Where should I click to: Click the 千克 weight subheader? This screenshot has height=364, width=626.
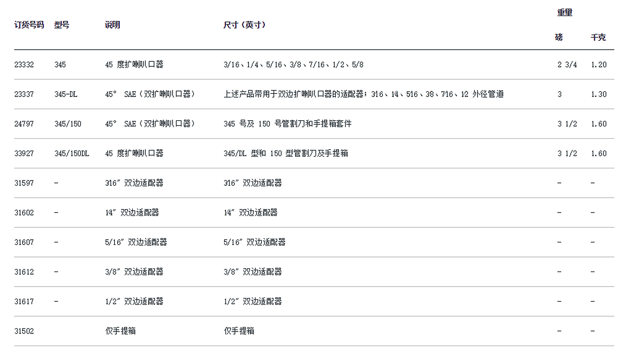[598, 37]
